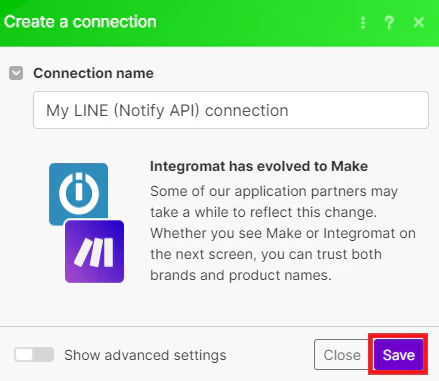Save the new connection
This screenshot has width=439, height=381.
tap(399, 355)
